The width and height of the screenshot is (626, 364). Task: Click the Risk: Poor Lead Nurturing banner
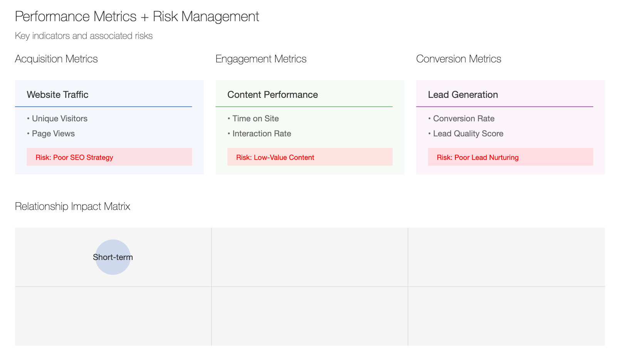(510, 157)
